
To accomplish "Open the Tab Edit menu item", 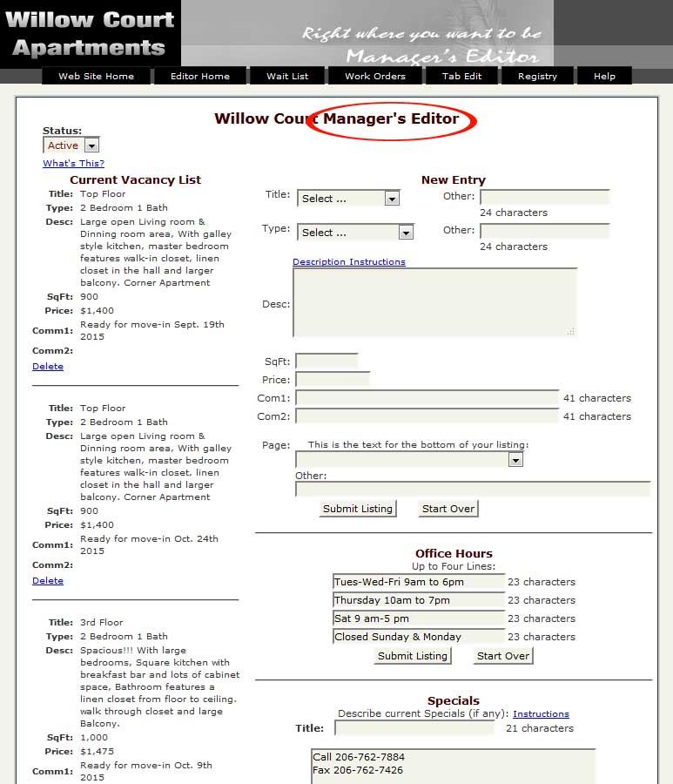I will pos(461,76).
